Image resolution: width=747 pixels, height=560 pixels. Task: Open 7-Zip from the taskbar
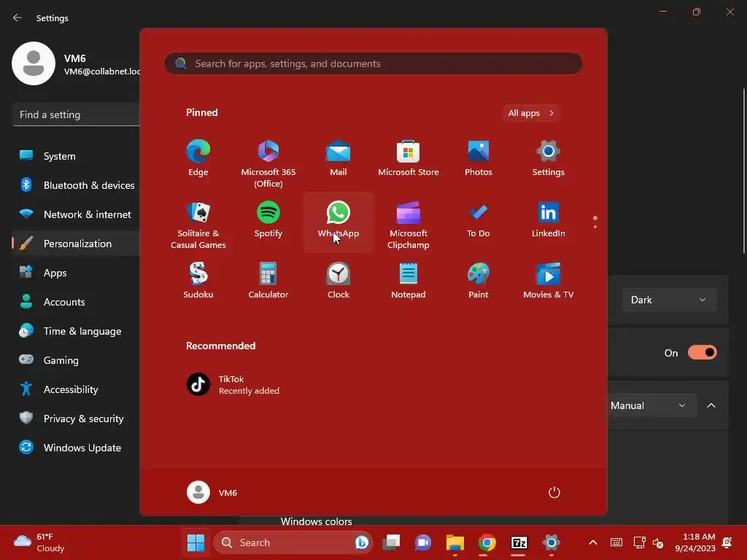click(519, 542)
